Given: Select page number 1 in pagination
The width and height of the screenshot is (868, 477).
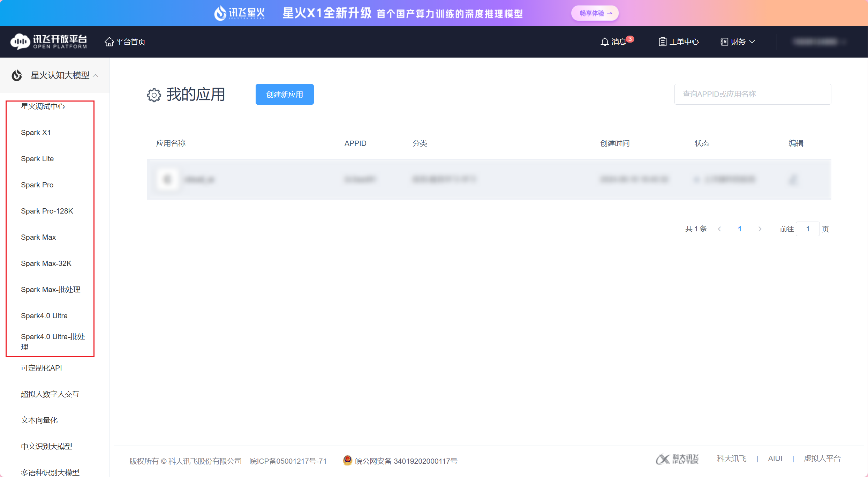Looking at the screenshot, I should pos(739,229).
